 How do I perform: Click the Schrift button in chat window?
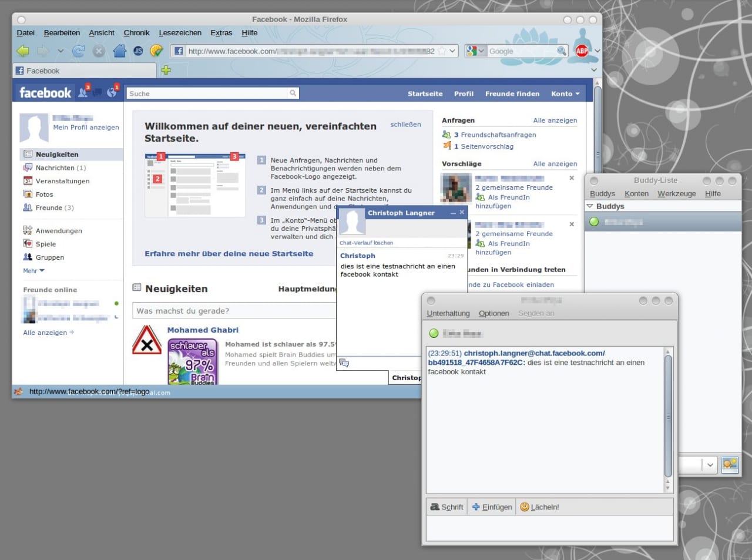click(x=446, y=507)
